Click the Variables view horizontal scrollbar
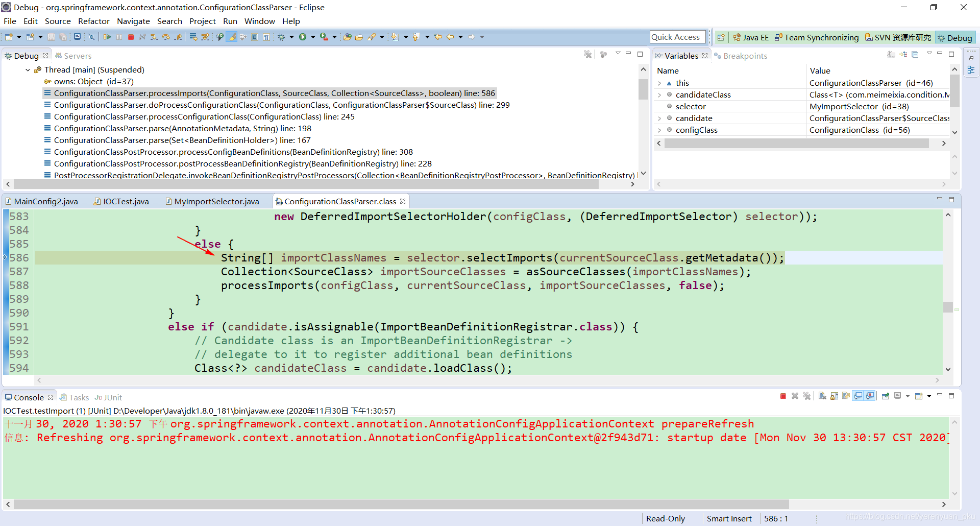Viewport: 980px width, 526px height. point(796,144)
